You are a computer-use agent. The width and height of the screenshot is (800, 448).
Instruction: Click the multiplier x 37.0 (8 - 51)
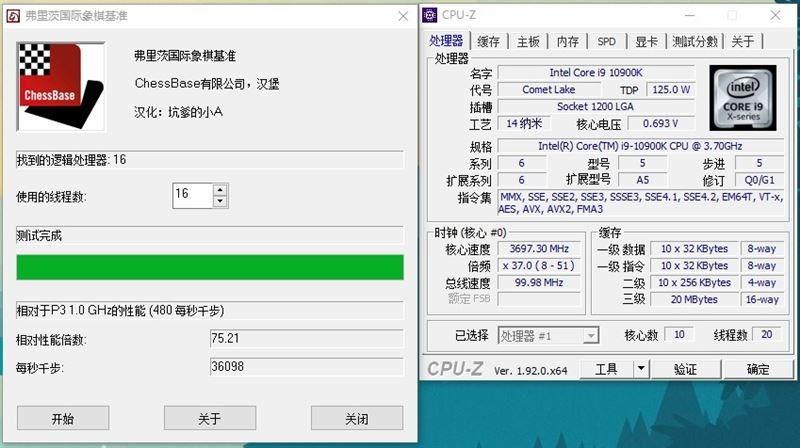click(539, 266)
